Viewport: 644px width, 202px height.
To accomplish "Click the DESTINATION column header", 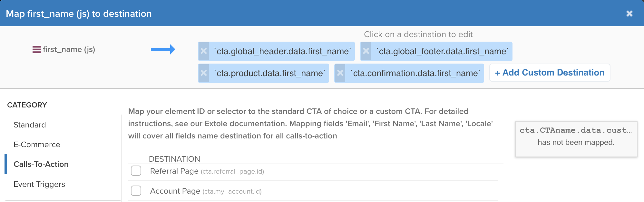I will [174, 159].
